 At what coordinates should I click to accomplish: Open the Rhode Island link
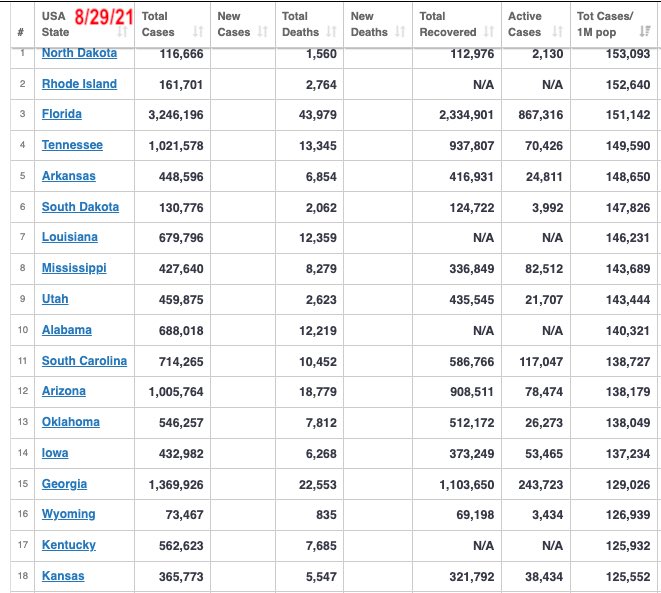[x=79, y=84]
